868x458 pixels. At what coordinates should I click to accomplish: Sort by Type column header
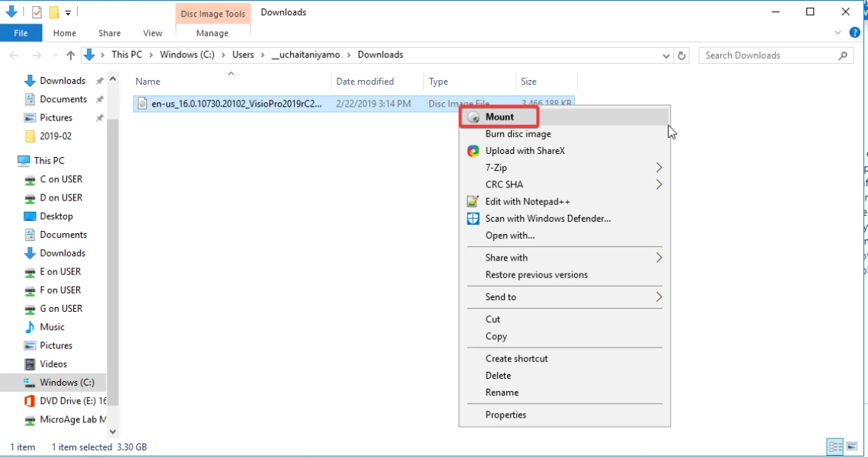click(x=470, y=82)
